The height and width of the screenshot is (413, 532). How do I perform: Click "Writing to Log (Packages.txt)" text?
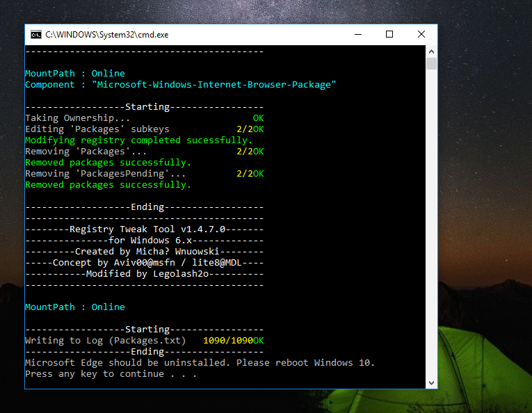point(106,341)
